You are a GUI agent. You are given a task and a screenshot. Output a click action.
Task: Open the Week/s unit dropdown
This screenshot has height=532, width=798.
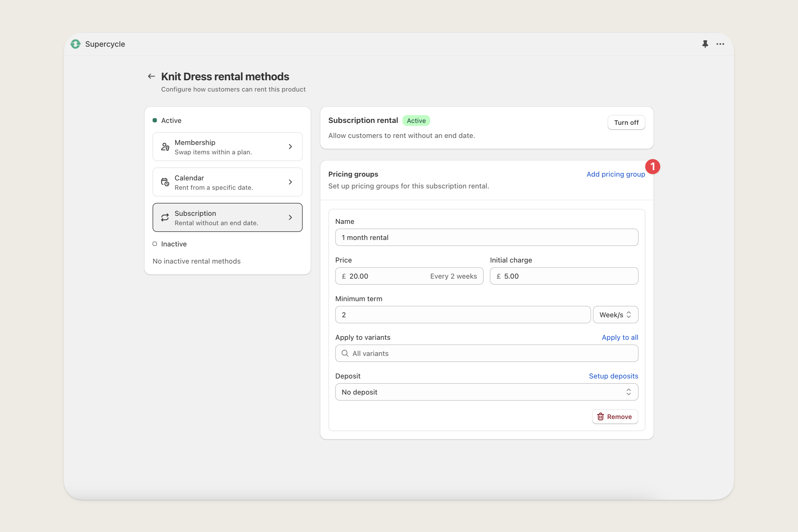coord(615,315)
